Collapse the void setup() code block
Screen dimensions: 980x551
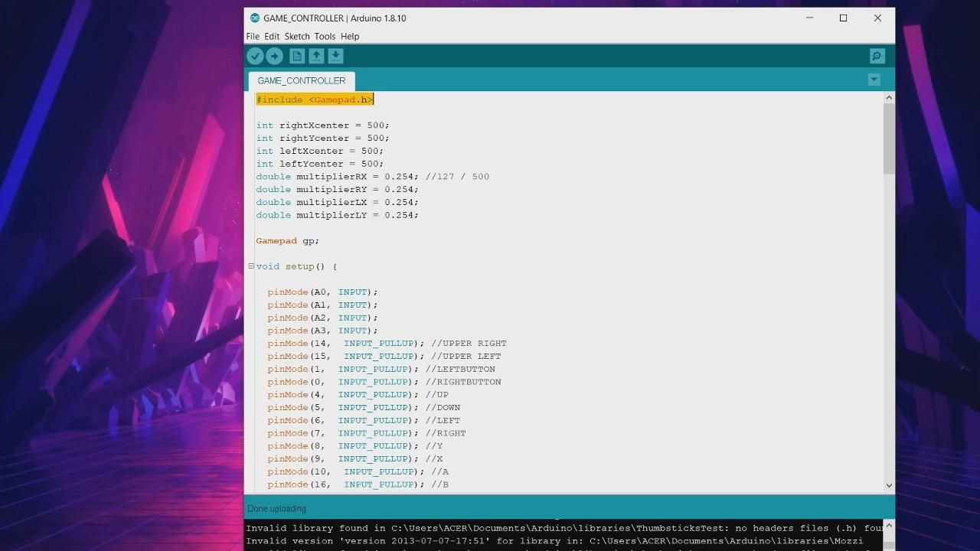pyautogui.click(x=250, y=266)
